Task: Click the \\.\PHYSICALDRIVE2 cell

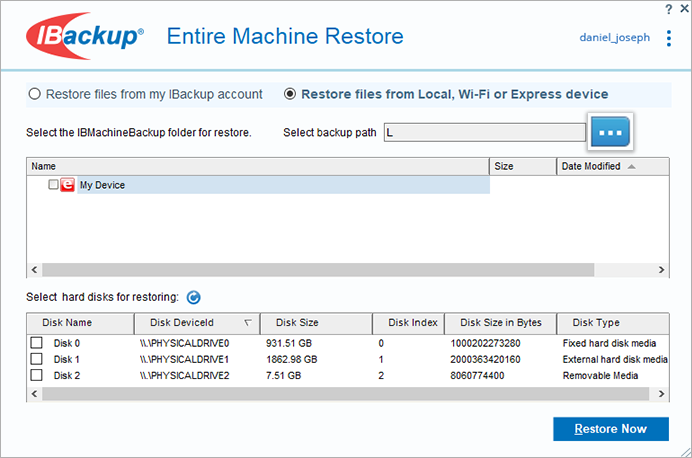Action: (x=184, y=376)
